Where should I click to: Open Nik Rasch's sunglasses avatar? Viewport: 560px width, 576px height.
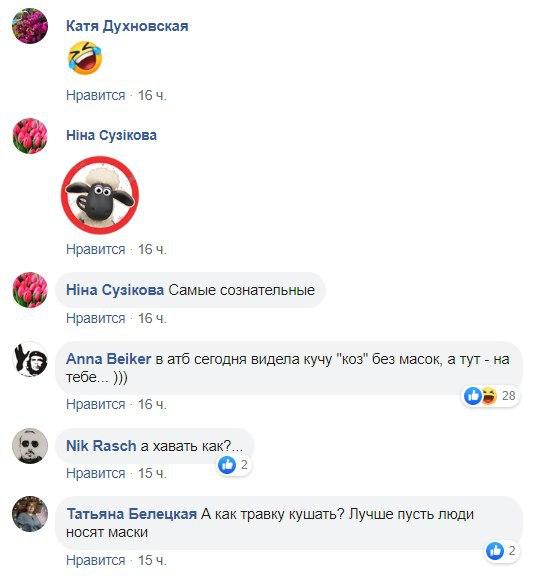pyautogui.click(x=30, y=446)
